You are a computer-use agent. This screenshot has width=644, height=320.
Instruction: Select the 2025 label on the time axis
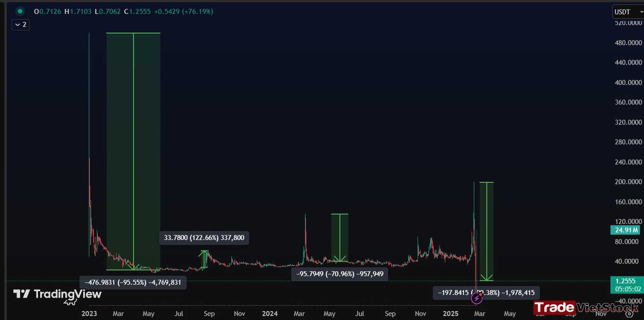pos(451,313)
